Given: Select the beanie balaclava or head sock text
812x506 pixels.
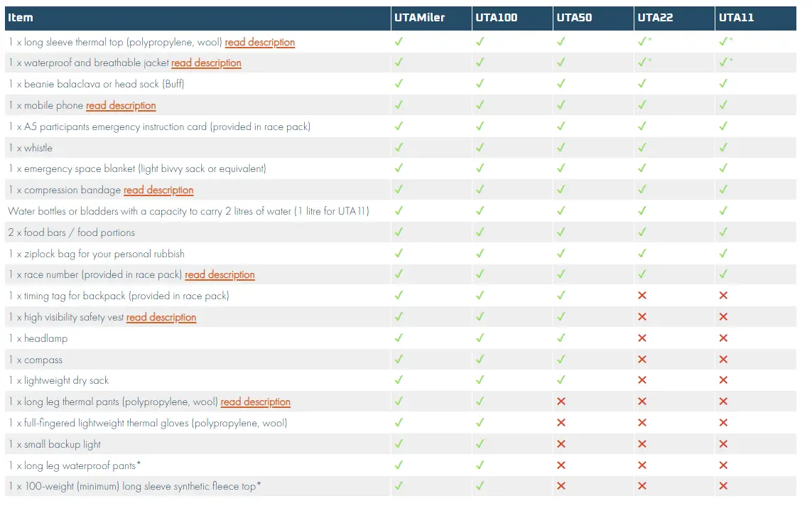Looking at the screenshot, I should point(97,84).
